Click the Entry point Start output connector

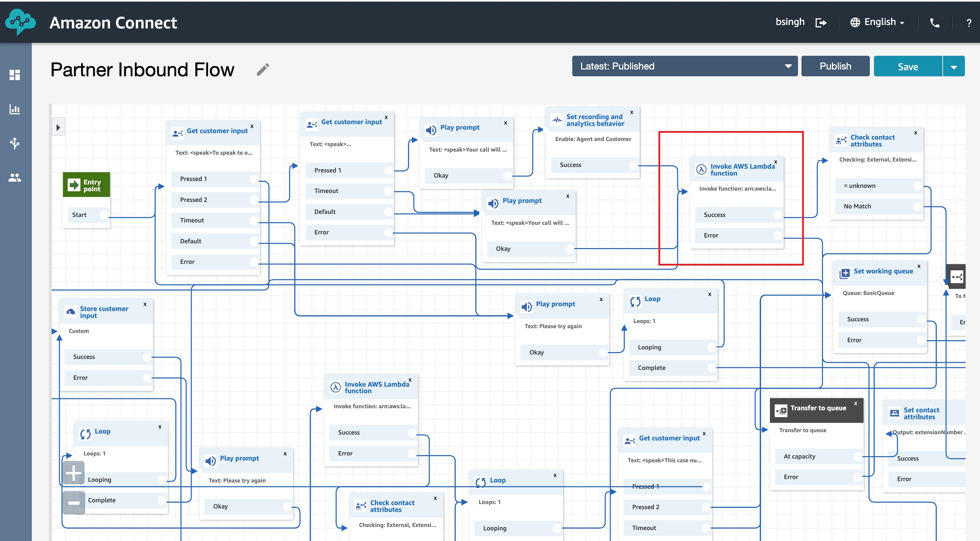tap(104, 215)
